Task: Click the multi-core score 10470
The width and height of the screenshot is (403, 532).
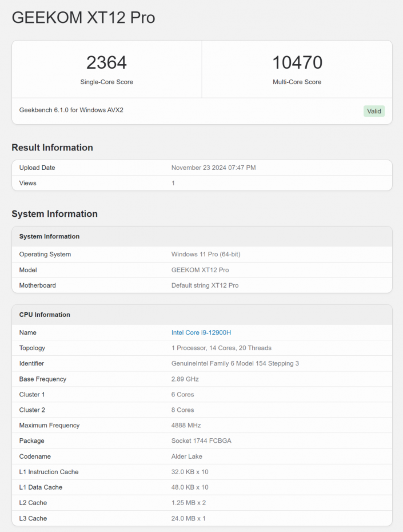Action: 297,62
